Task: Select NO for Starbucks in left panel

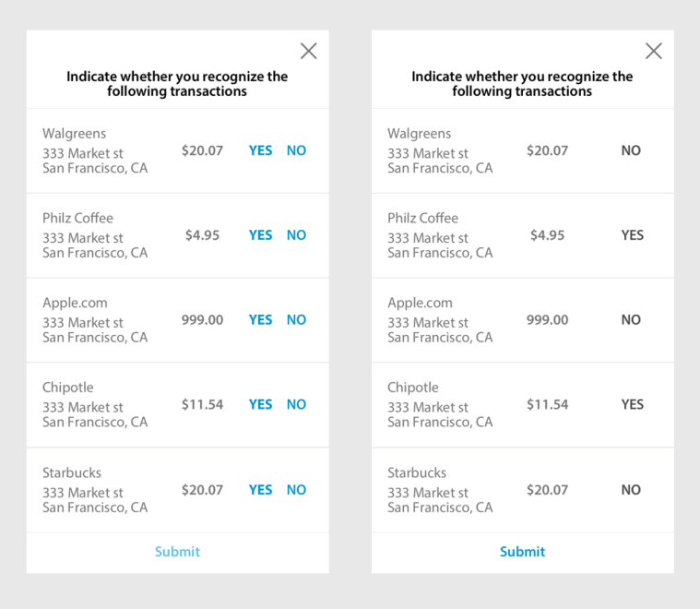Action: 296,490
